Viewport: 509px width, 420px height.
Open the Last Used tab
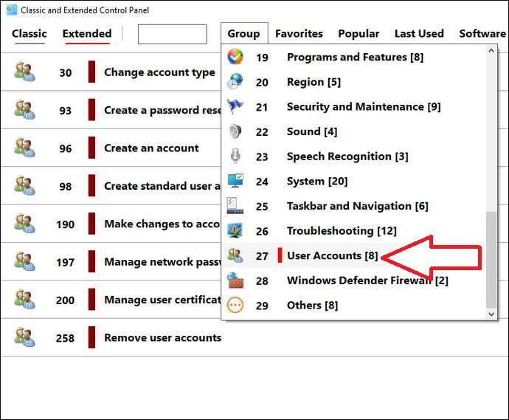pyautogui.click(x=419, y=33)
